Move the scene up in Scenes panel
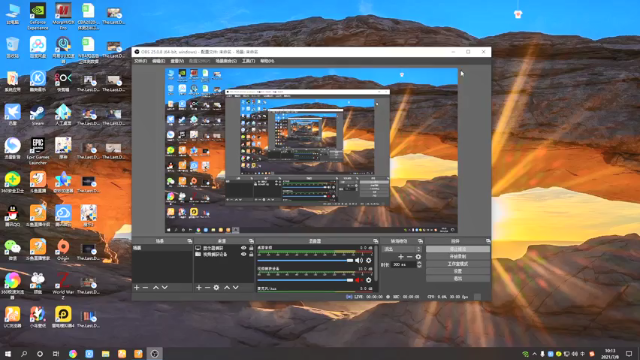 click(x=156, y=287)
